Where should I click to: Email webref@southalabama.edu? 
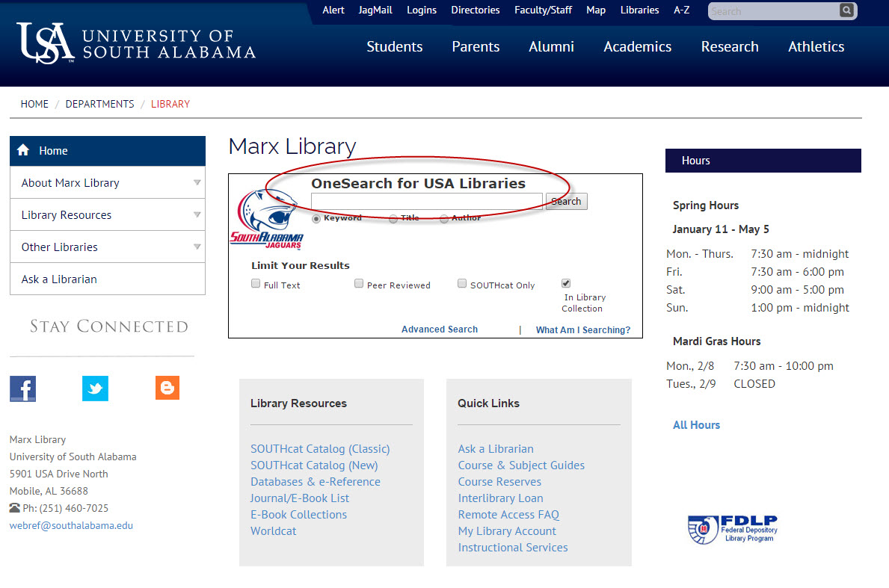pyautogui.click(x=71, y=525)
